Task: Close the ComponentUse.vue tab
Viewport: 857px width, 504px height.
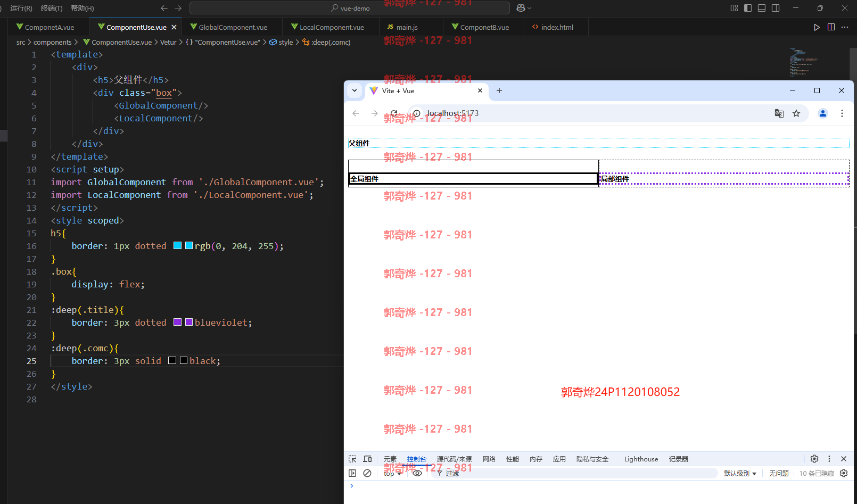Action: tap(174, 27)
